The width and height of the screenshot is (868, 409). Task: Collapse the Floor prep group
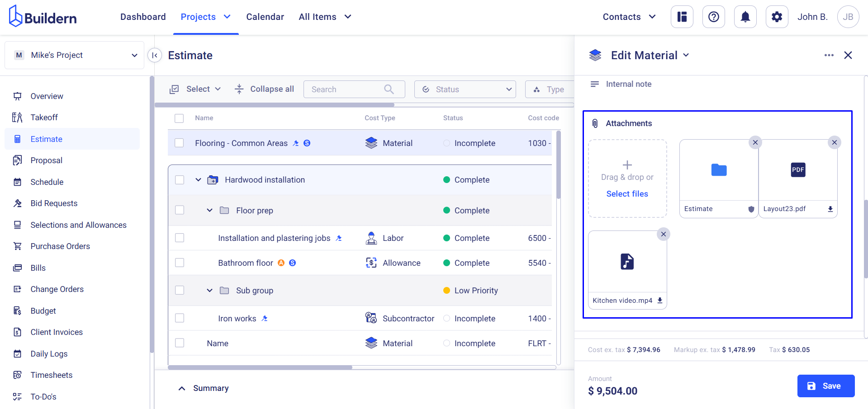(209, 210)
